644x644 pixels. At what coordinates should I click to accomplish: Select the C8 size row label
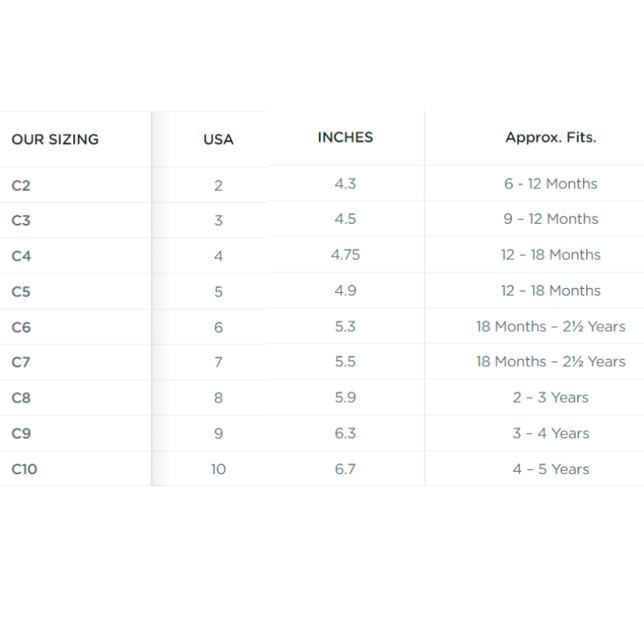(x=21, y=398)
